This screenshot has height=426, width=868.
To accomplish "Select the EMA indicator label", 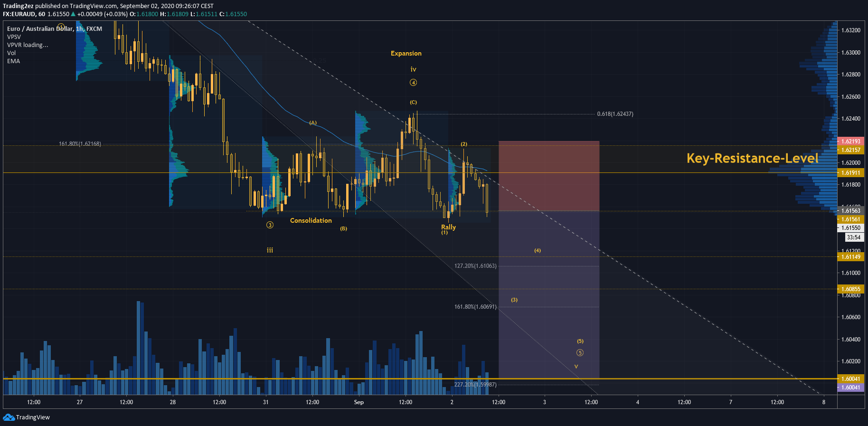I will click(x=13, y=61).
